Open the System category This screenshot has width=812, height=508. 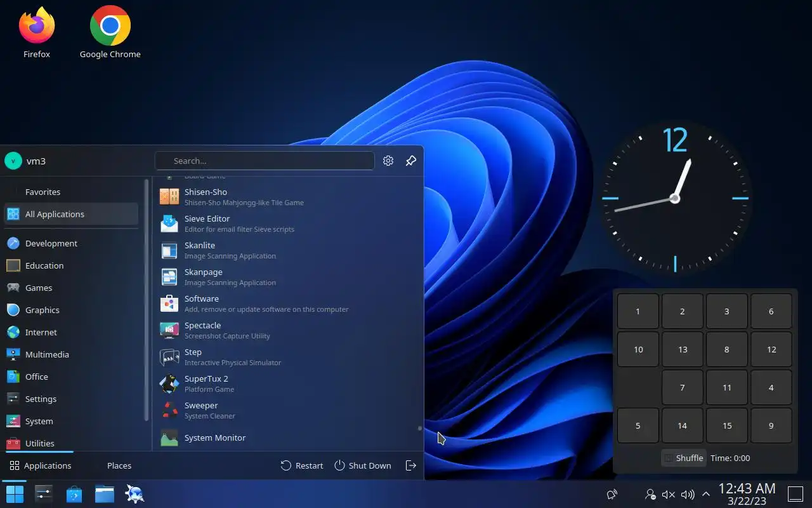71,421
